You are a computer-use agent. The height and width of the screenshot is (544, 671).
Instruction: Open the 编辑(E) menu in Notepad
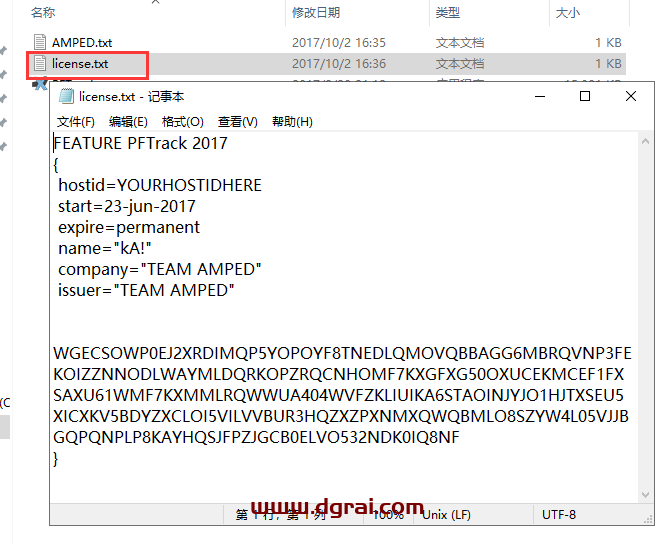pos(128,122)
